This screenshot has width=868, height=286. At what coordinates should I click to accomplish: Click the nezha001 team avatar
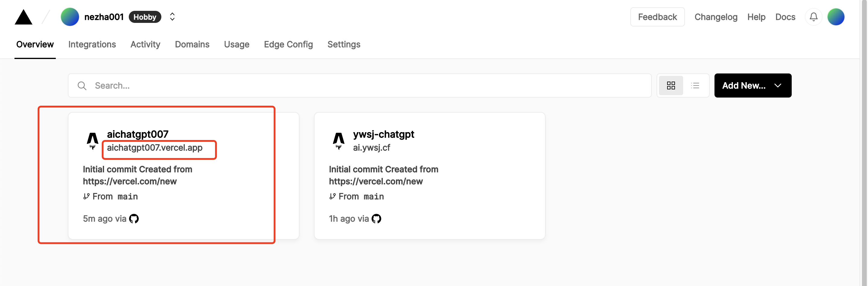point(70,17)
